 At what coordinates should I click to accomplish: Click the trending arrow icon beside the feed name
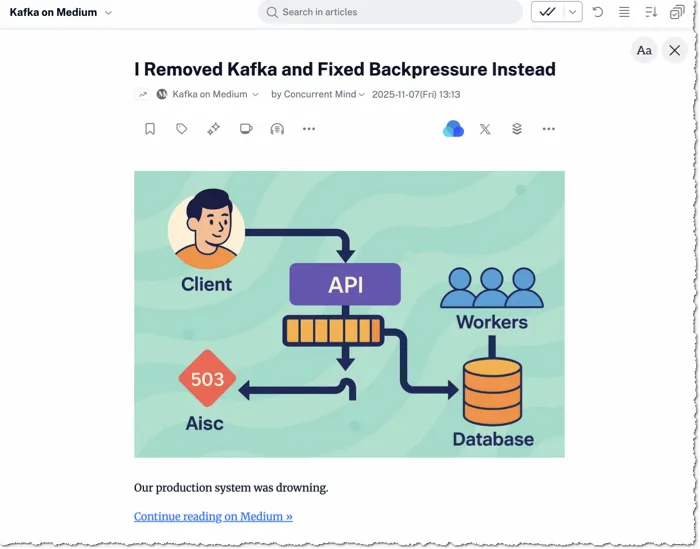click(143, 95)
